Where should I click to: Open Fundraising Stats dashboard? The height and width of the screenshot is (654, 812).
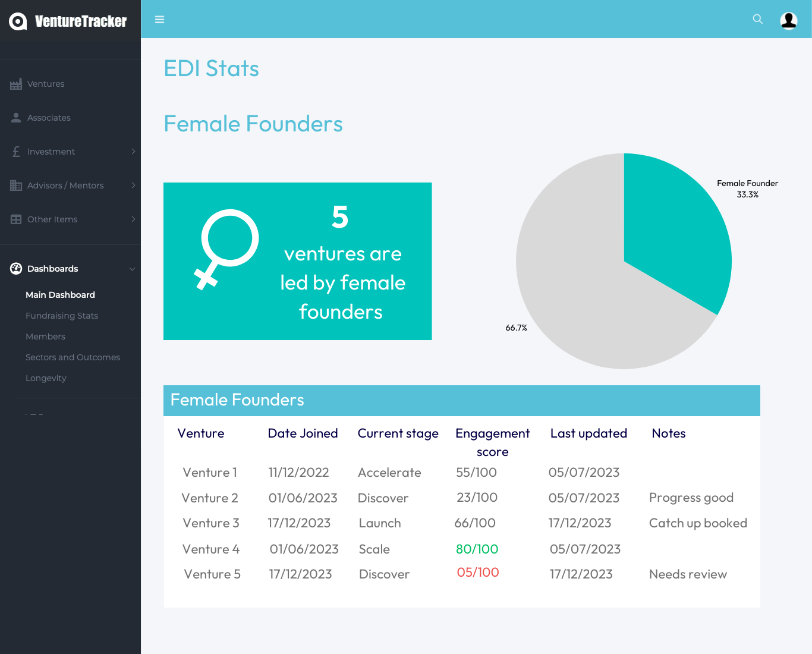click(x=62, y=316)
